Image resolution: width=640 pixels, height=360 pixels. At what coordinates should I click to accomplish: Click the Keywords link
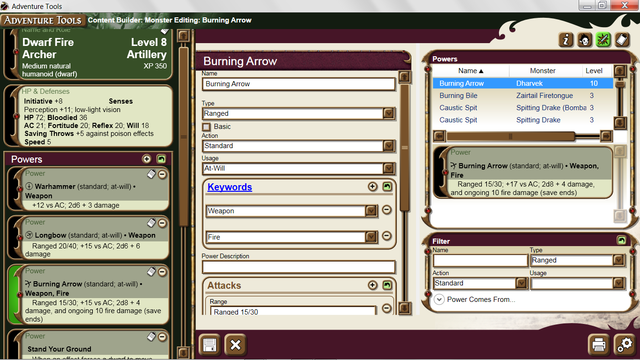point(229,187)
